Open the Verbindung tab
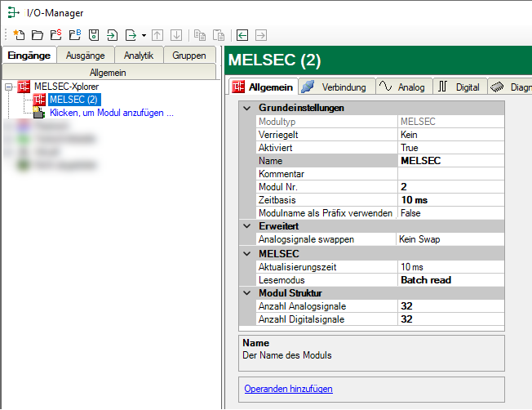This screenshot has height=410, width=532. (338, 87)
